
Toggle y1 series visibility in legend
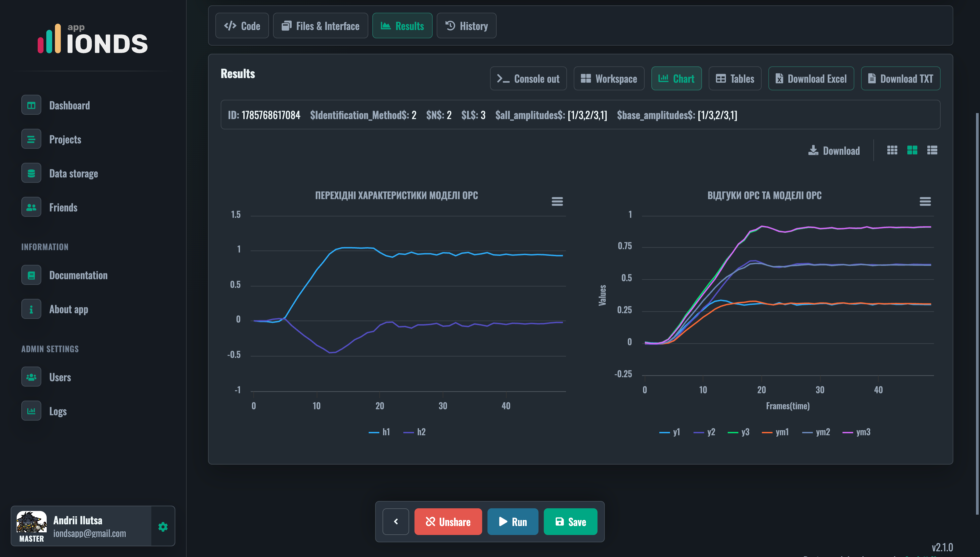click(670, 432)
